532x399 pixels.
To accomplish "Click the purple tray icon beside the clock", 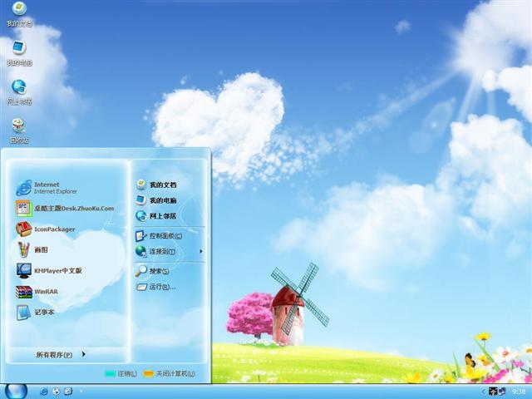I will pyautogui.click(x=502, y=392).
